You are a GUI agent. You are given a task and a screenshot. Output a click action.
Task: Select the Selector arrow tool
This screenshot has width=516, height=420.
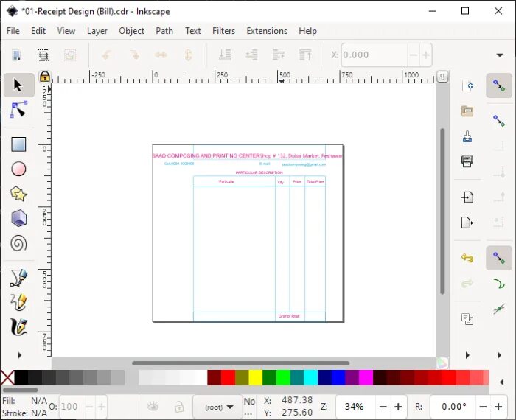click(x=18, y=85)
